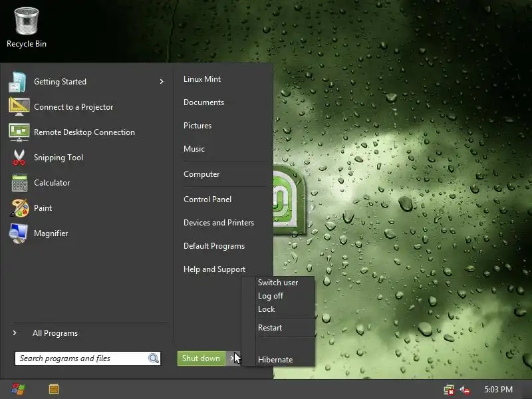Click the Getting Started text label
This screenshot has height=399, width=532.
[x=60, y=82]
